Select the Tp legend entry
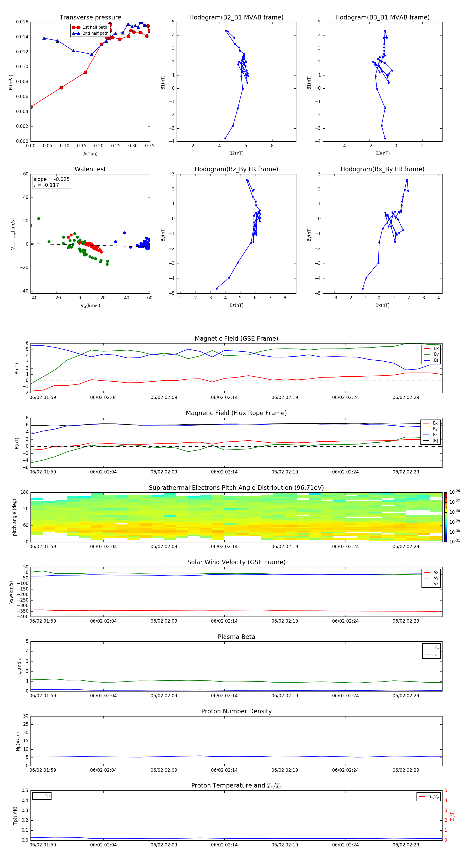 click(42, 796)
